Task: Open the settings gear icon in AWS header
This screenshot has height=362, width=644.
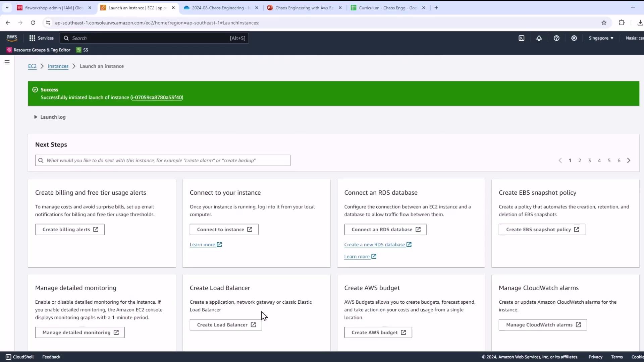Action: coord(574,38)
